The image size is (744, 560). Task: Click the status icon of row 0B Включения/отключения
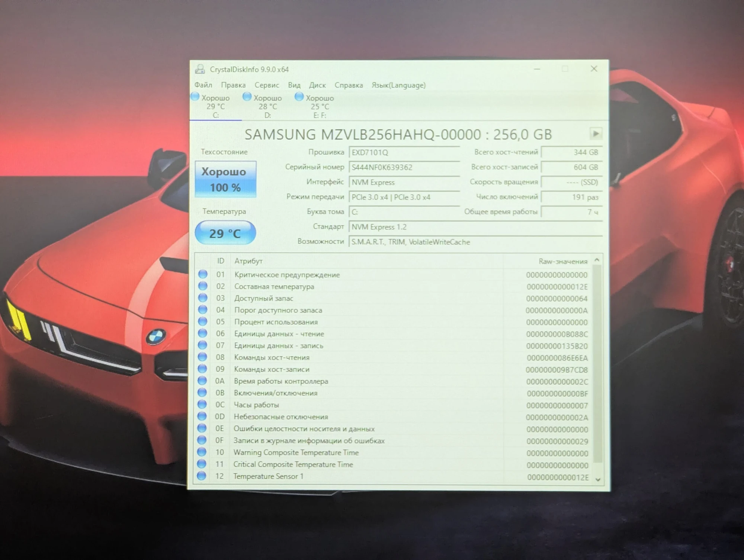pyautogui.click(x=202, y=393)
